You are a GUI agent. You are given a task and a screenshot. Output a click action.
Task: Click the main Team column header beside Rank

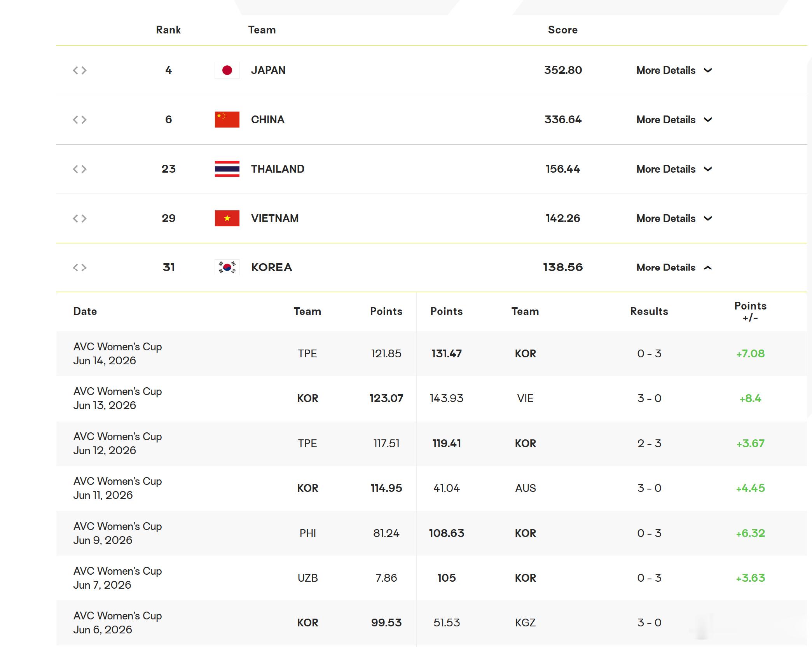pos(262,30)
